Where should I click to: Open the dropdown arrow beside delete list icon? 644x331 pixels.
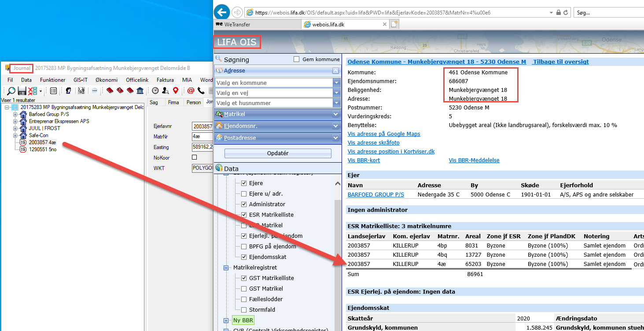click(40, 91)
